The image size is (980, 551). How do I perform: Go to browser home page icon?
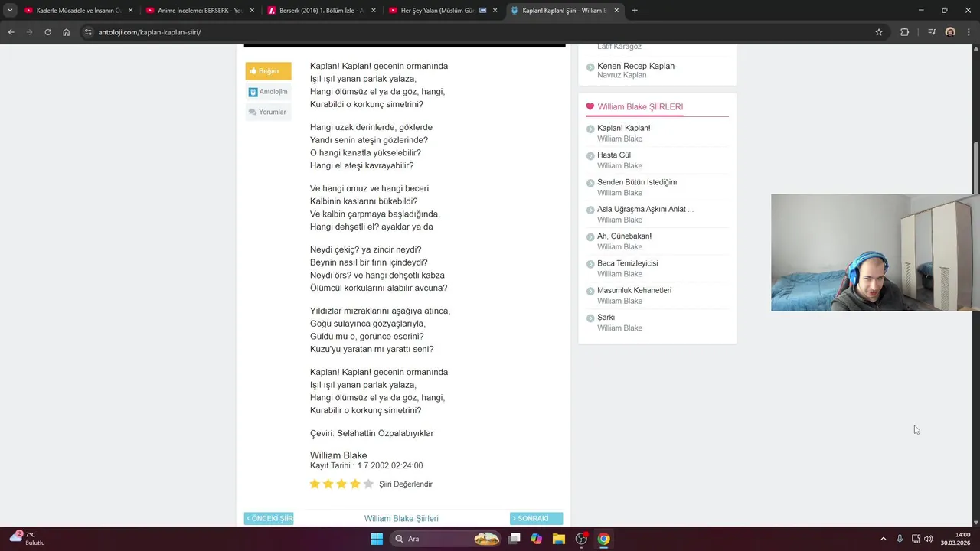tap(67, 32)
